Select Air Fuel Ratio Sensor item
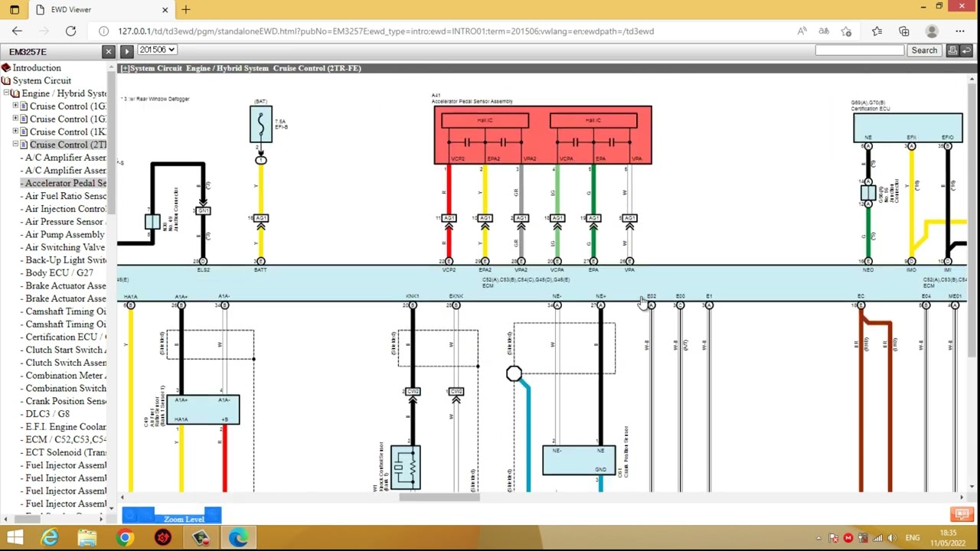 coord(65,196)
